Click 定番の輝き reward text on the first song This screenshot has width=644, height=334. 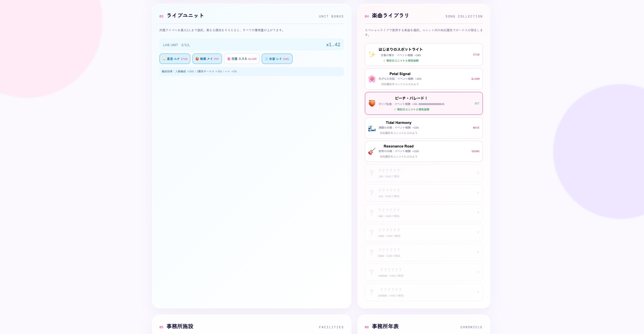401,55
